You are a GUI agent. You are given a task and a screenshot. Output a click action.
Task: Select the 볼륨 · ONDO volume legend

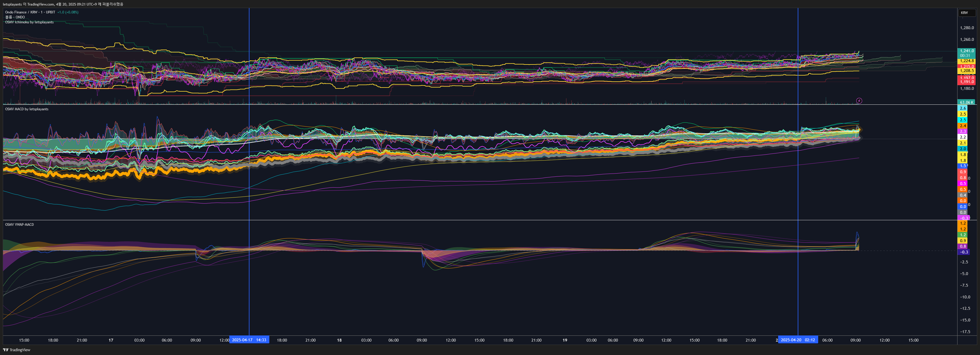pyautogui.click(x=15, y=17)
